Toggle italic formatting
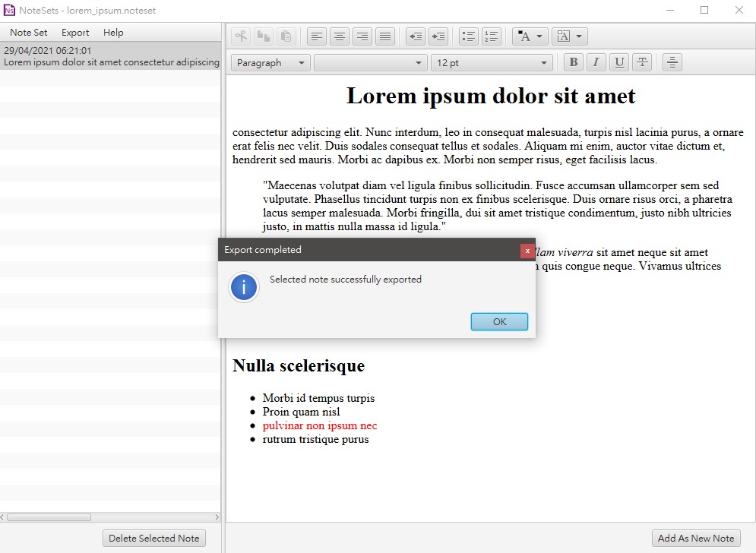Screen dimensions: 756x553 pos(596,63)
